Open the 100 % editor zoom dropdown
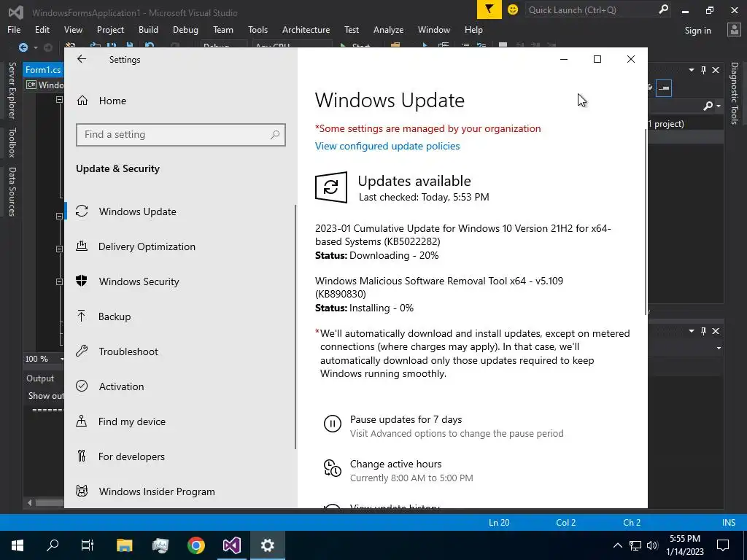The width and height of the screenshot is (747, 560). [61, 359]
